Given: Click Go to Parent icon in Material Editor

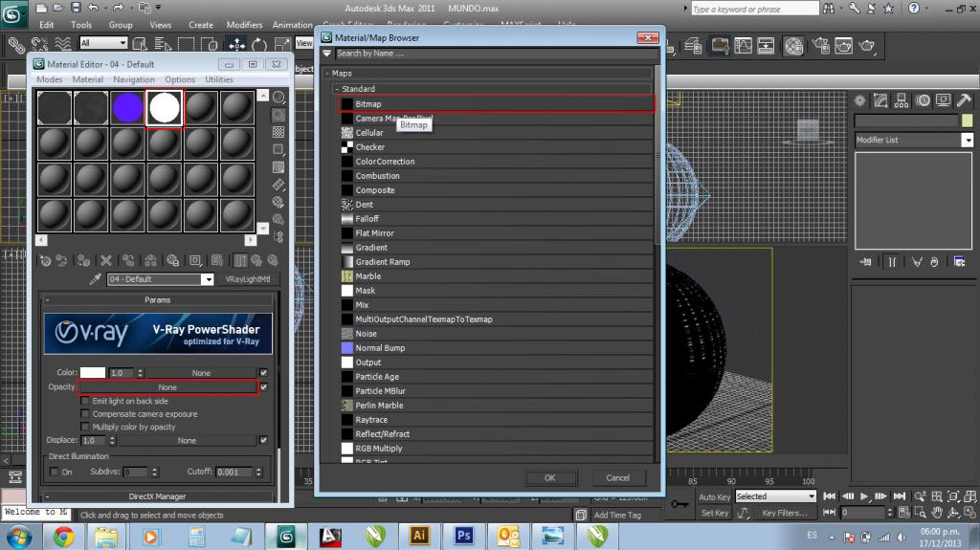Looking at the screenshot, I should click(x=256, y=260).
